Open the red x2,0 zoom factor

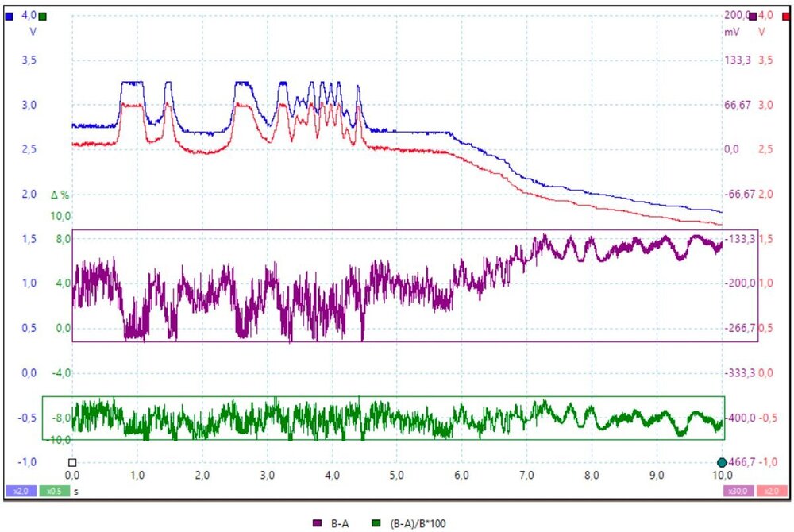click(x=771, y=492)
